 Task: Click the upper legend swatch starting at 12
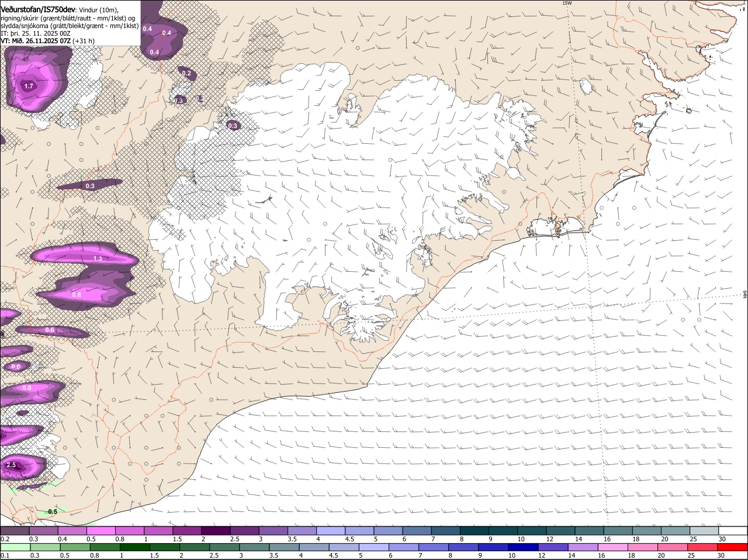click(x=560, y=530)
